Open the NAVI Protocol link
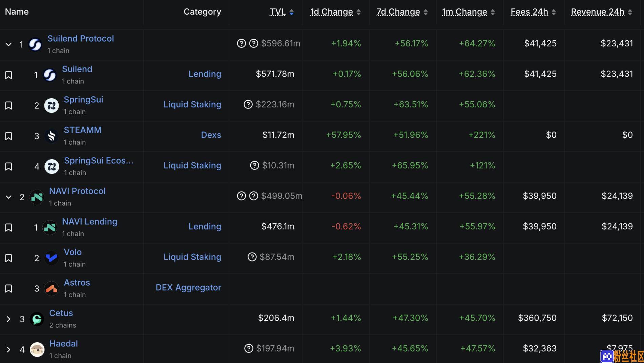This screenshot has height=363, width=644. (77, 191)
